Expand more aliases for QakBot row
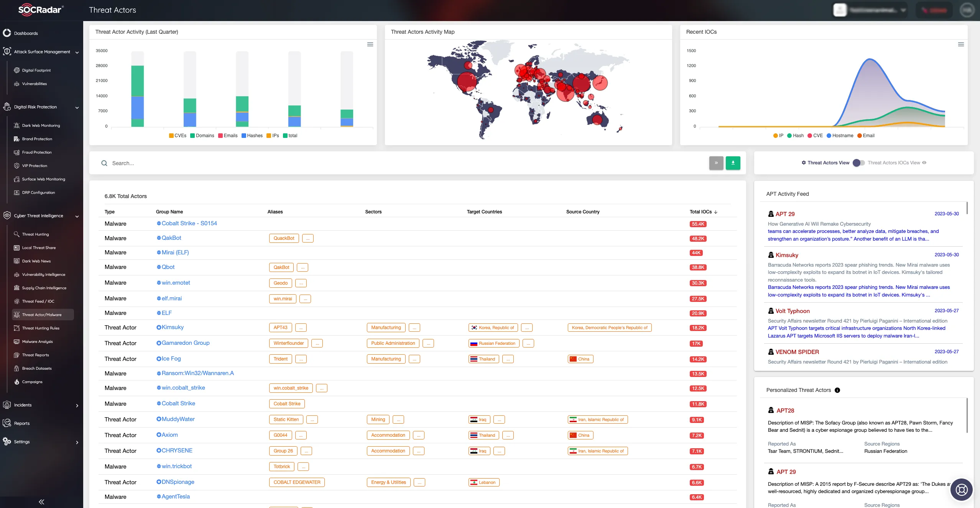 pos(307,238)
